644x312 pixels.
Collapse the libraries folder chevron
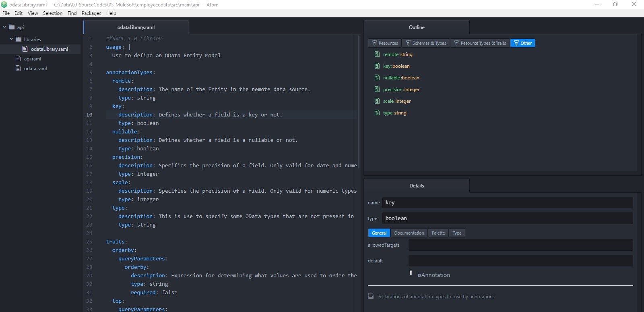pyautogui.click(x=11, y=39)
